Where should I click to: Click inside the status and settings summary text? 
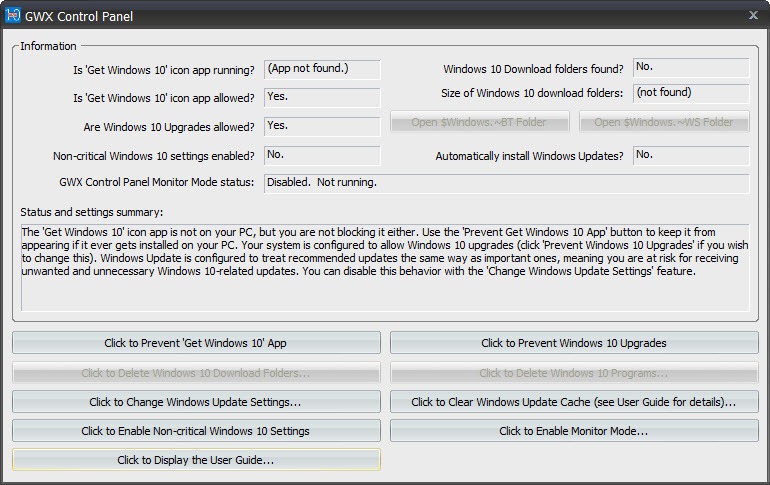385,267
